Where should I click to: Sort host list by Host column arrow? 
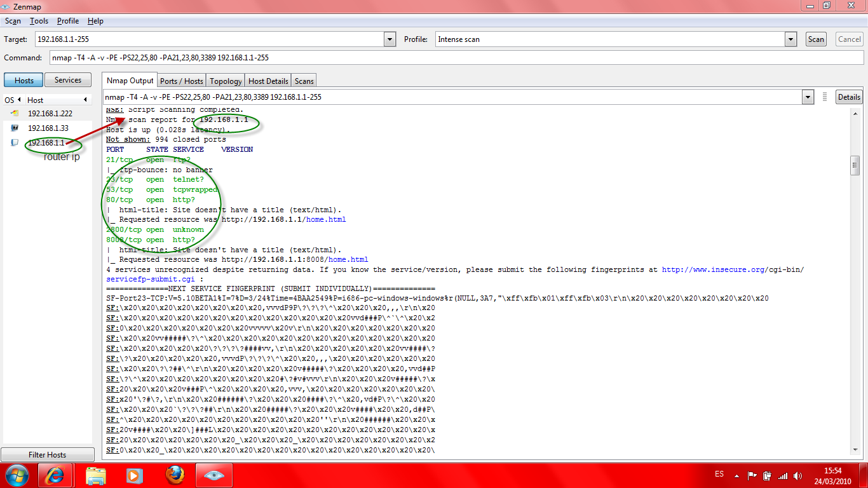pyautogui.click(x=85, y=100)
